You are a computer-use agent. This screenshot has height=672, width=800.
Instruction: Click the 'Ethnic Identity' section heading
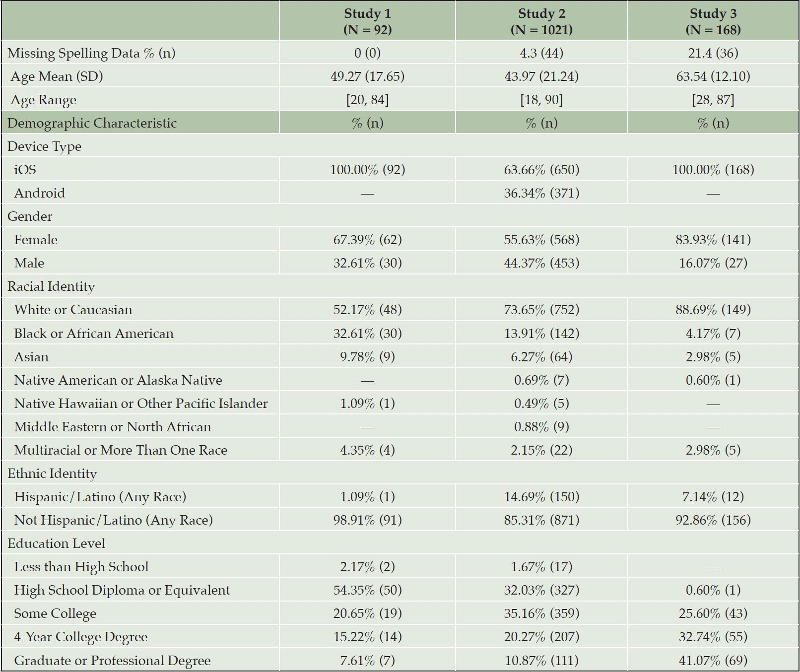52,473
